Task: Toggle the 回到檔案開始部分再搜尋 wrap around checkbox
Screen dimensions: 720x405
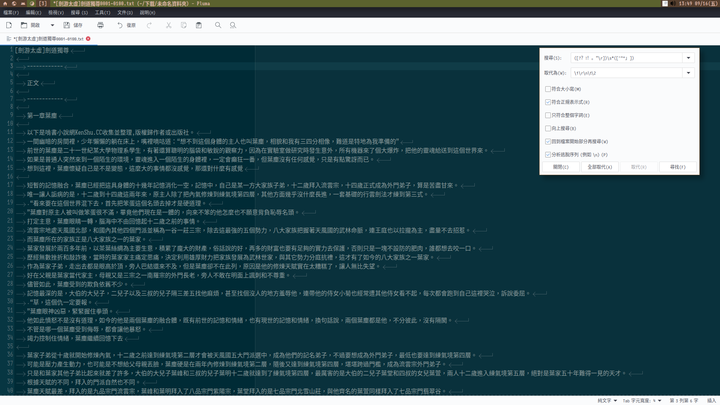Action: [548, 141]
